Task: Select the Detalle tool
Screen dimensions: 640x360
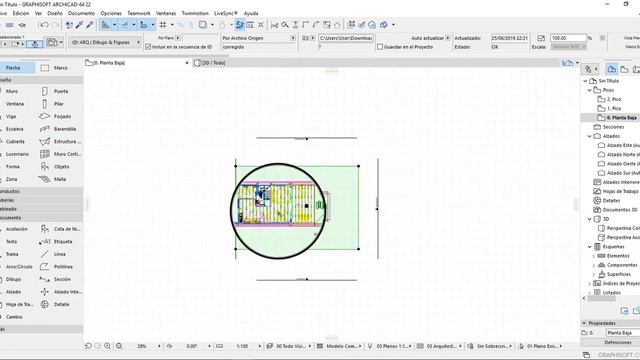Action: click(55, 304)
